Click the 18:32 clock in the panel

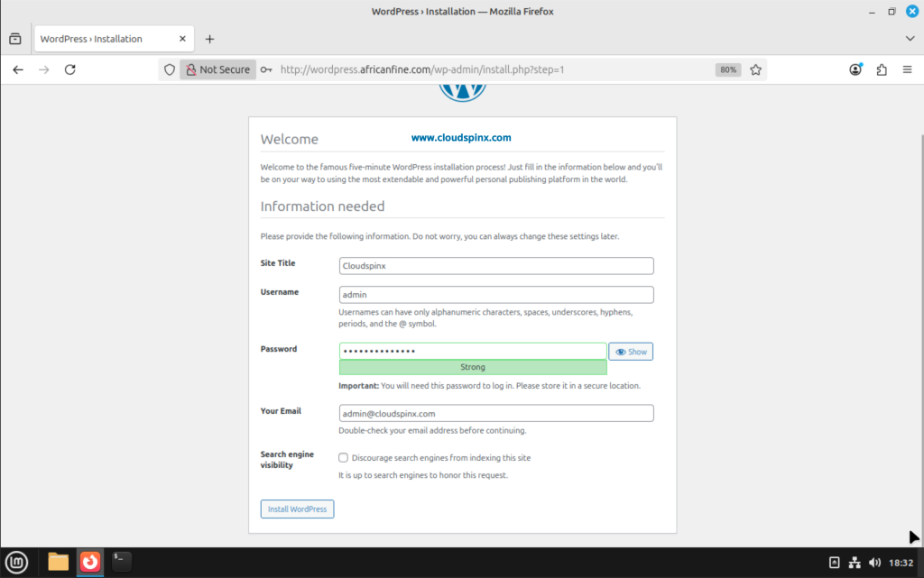click(901, 563)
